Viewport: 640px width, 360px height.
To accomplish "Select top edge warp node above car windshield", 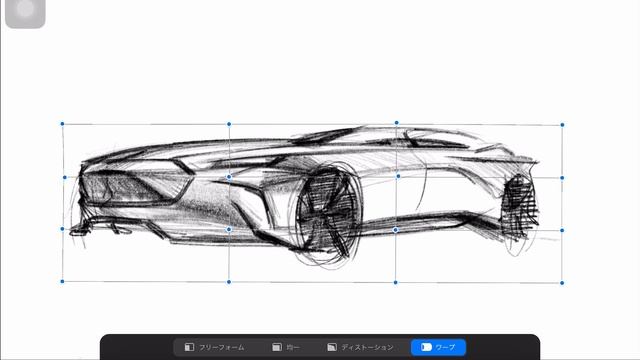I will click(396, 123).
